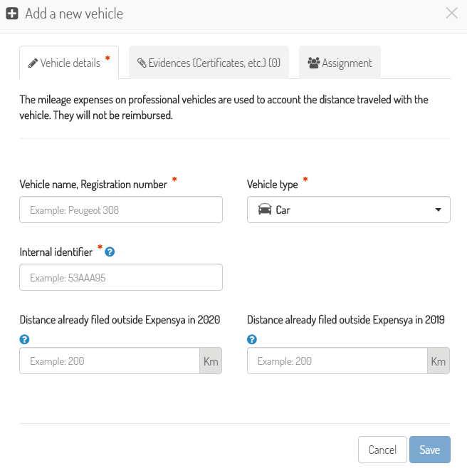Image resolution: width=467 pixels, height=476 pixels.
Task: Switch to the Evidences (Certificates, etc.) tab
Action: coord(209,62)
